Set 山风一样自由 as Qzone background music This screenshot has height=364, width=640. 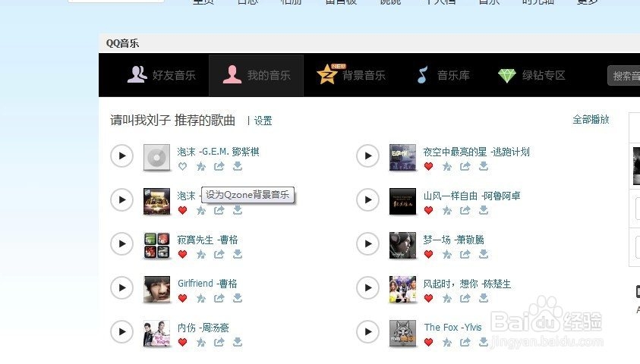click(x=447, y=210)
